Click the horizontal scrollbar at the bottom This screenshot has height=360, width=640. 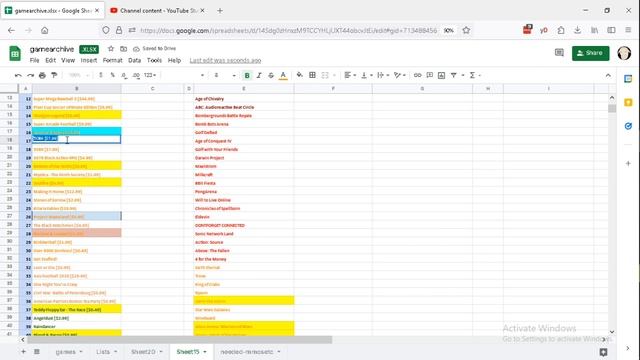pos(180,340)
